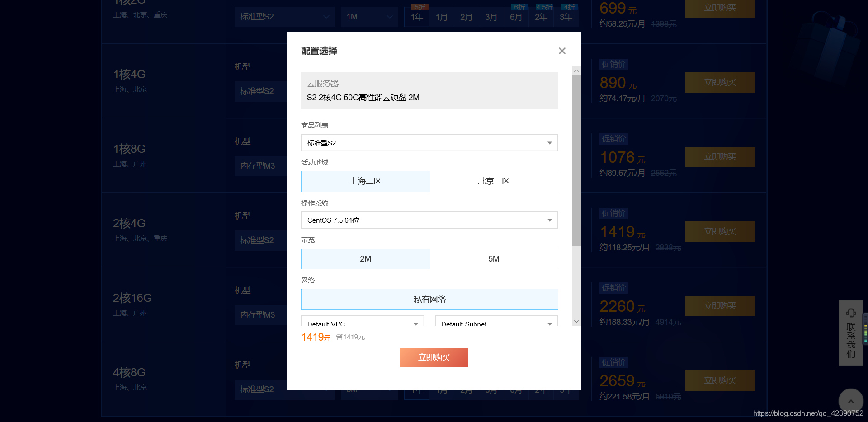
Task: Close the 配置选择 dialog
Action: (562, 51)
